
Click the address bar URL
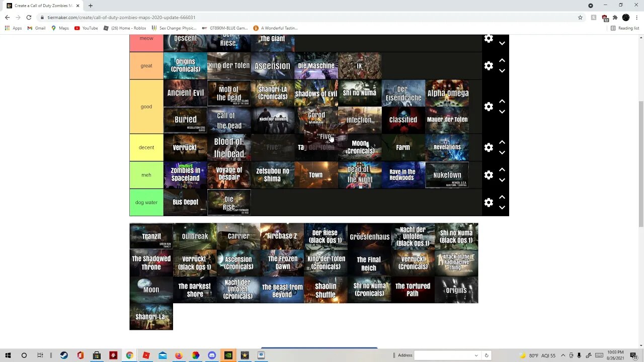(121, 17)
